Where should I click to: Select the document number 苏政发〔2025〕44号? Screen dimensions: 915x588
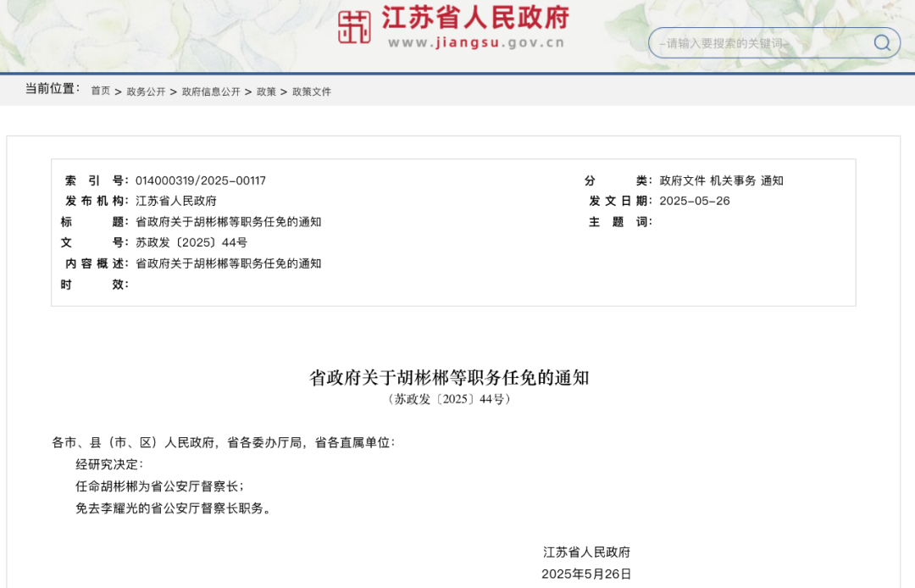(192, 242)
